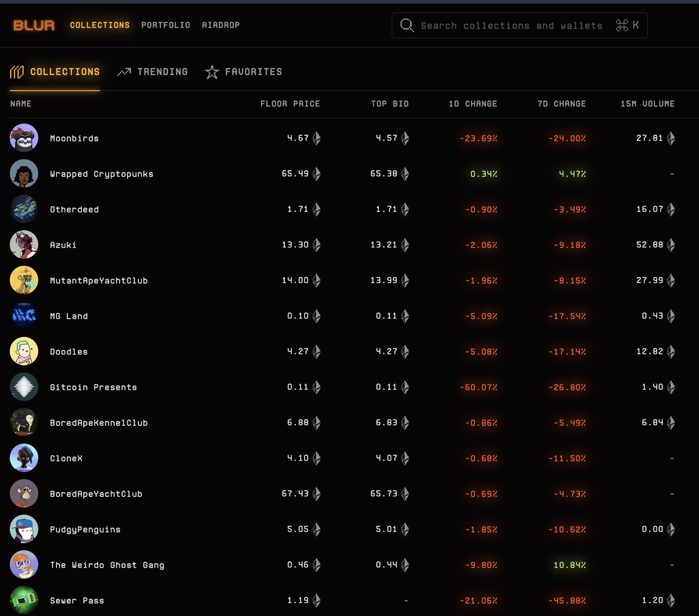Open the MG Land collection avatar
Image resolution: width=699 pixels, height=616 pixels.
(24, 316)
